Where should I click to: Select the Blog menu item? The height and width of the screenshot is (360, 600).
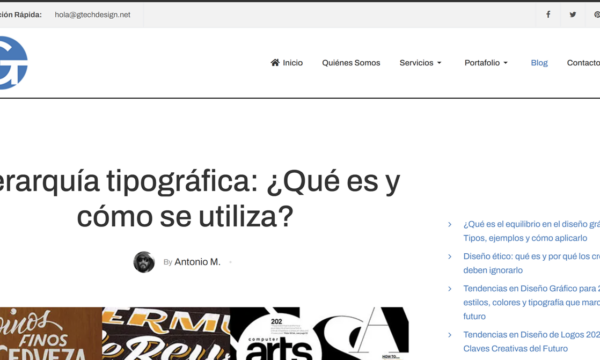click(x=539, y=63)
